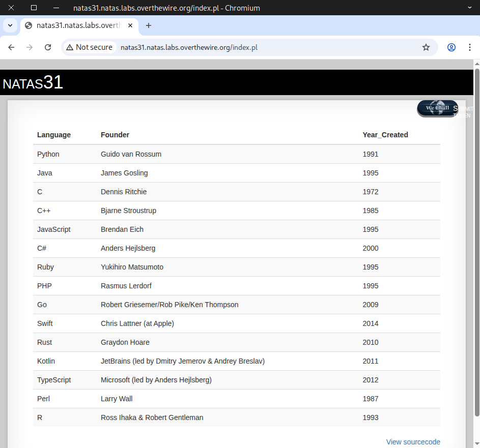Reload the page with the refresh icon
This screenshot has height=448, width=480.
(x=48, y=47)
